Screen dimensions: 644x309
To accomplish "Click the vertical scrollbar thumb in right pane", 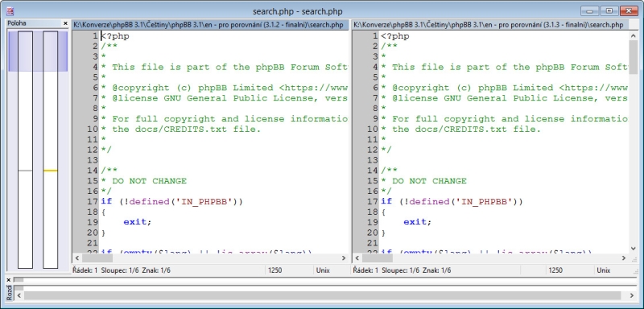I will pyautogui.click(x=633, y=57).
